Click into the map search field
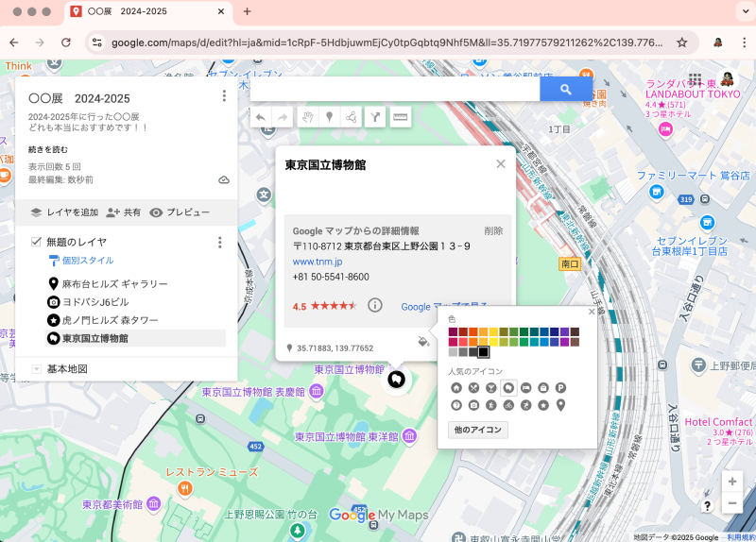The image size is (756, 542). (x=395, y=89)
